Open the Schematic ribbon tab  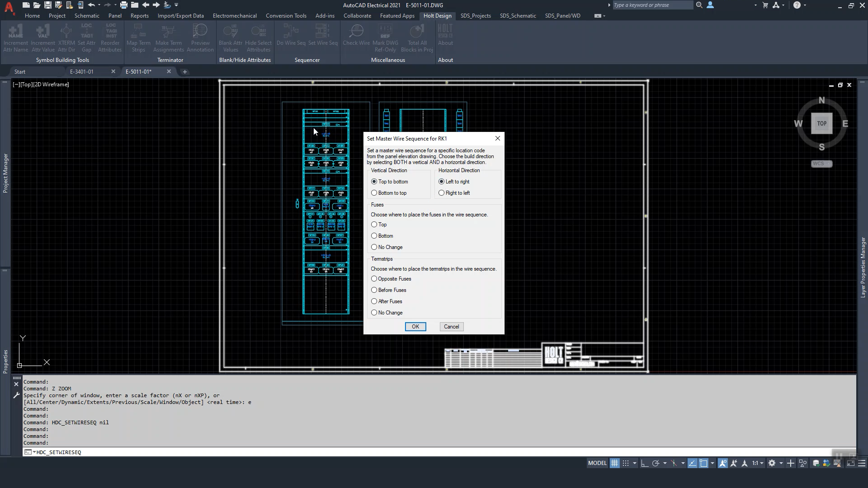tap(87, 15)
